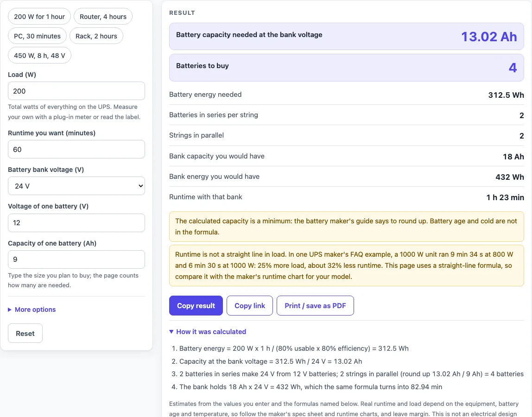The image size is (532, 417).
Task: Click the "Batteries in series per string" label
Action: [x=214, y=115]
